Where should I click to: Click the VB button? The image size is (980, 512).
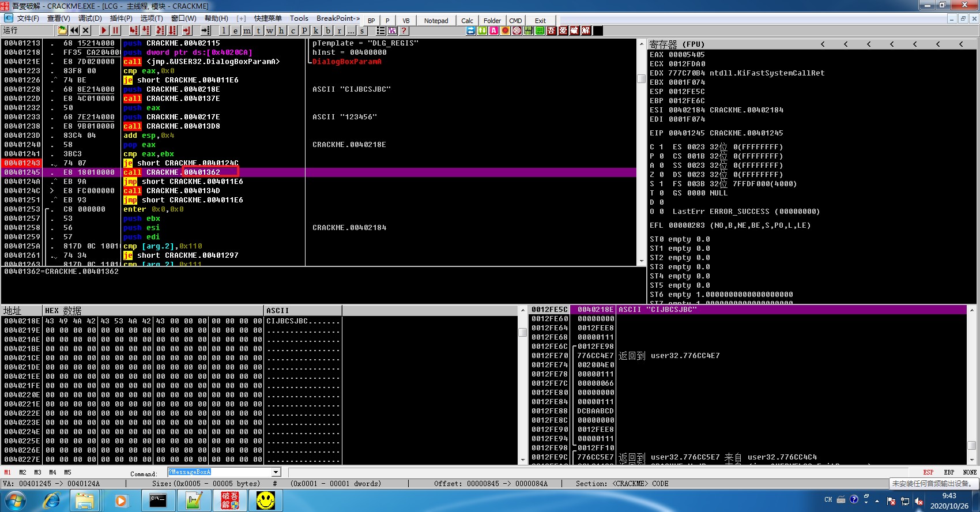pos(406,21)
